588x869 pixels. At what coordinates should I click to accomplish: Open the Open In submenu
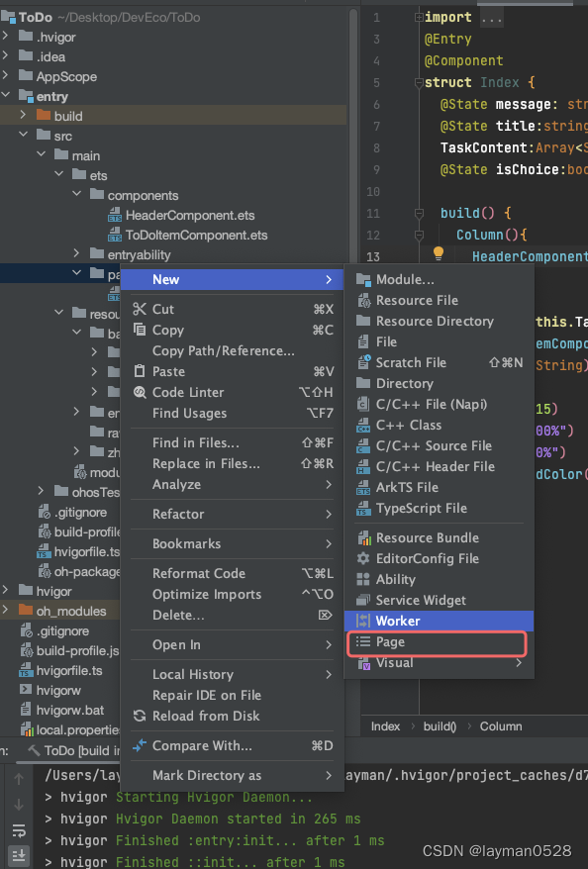tap(233, 645)
